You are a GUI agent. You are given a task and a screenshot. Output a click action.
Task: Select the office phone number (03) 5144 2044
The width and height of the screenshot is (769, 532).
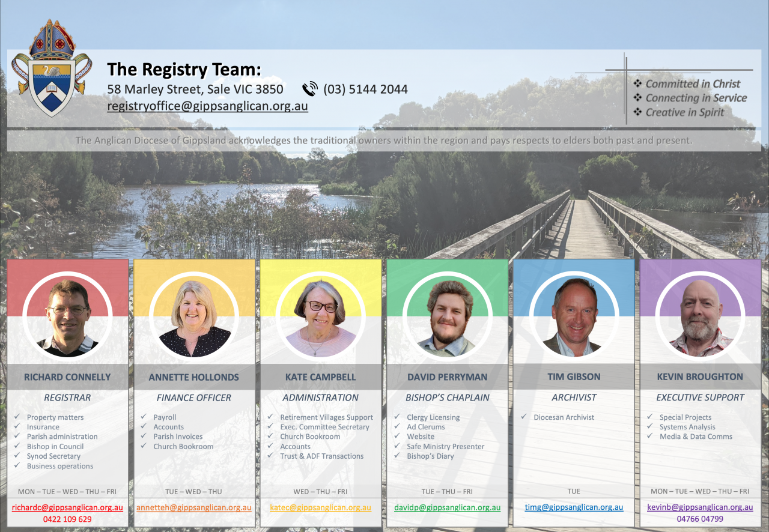pos(365,89)
